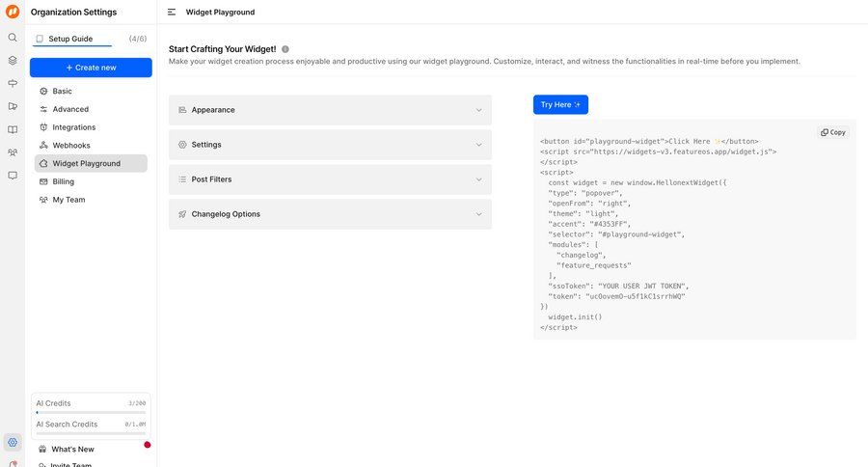Copy the widget code snippet

[833, 132]
